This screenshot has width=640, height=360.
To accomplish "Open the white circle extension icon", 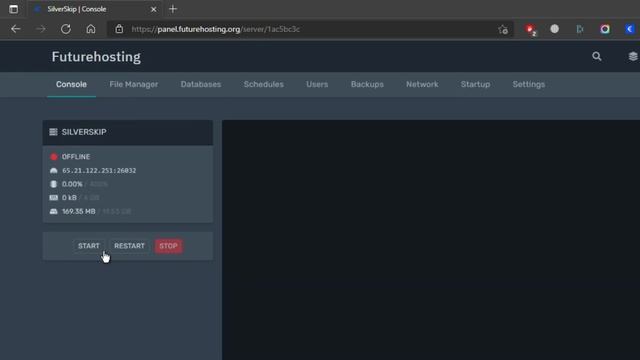I will [x=554, y=29].
